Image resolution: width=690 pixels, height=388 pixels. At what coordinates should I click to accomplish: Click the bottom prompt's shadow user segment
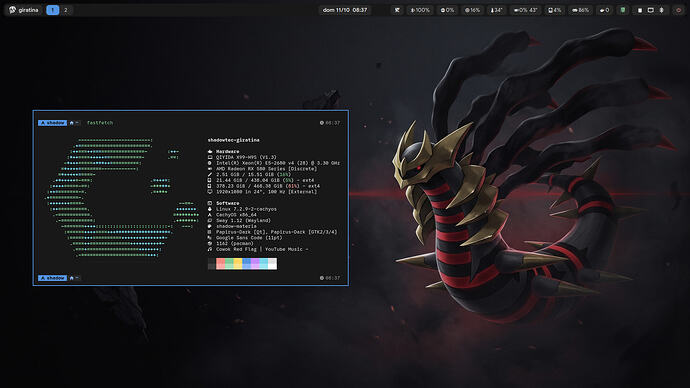coord(52,278)
